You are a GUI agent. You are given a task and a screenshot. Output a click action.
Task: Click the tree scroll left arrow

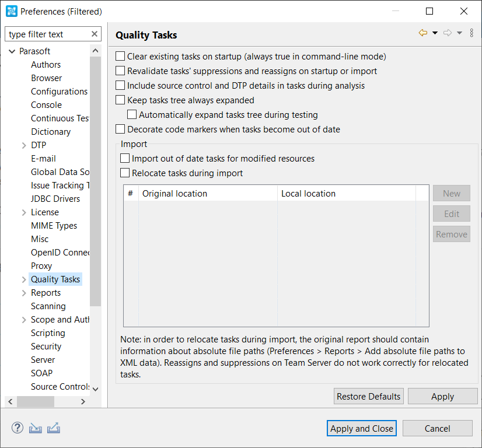pyautogui.click(x=11, y=401)
